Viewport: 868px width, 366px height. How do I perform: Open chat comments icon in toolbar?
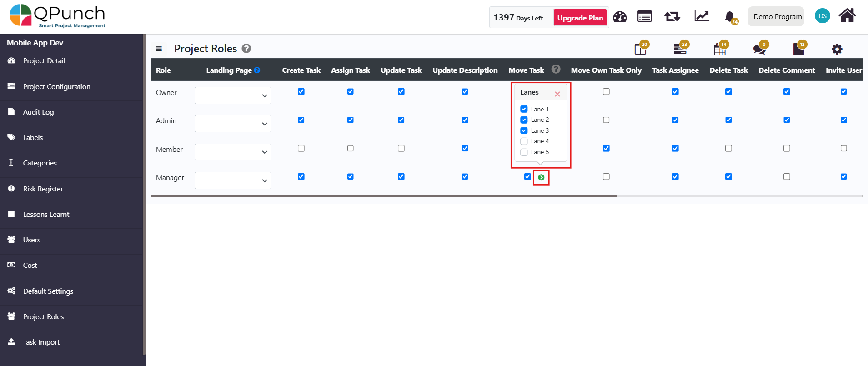(759, 49)
